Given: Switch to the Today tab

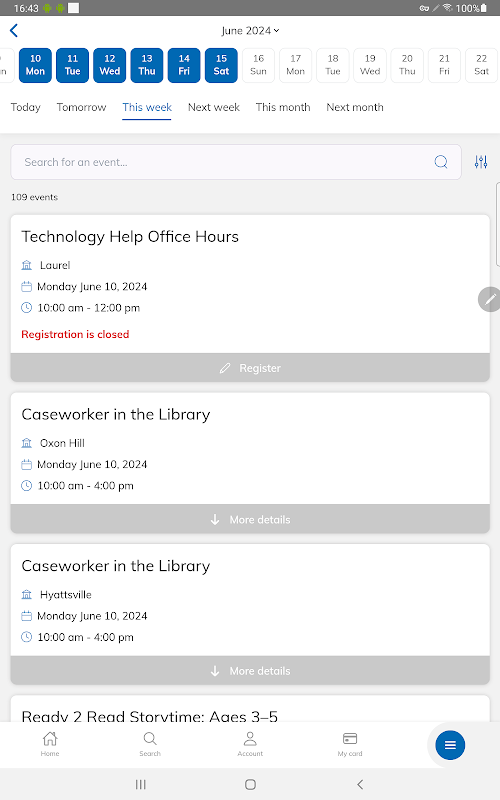Looking at the screenshot, I should click(x=26, y=107).
